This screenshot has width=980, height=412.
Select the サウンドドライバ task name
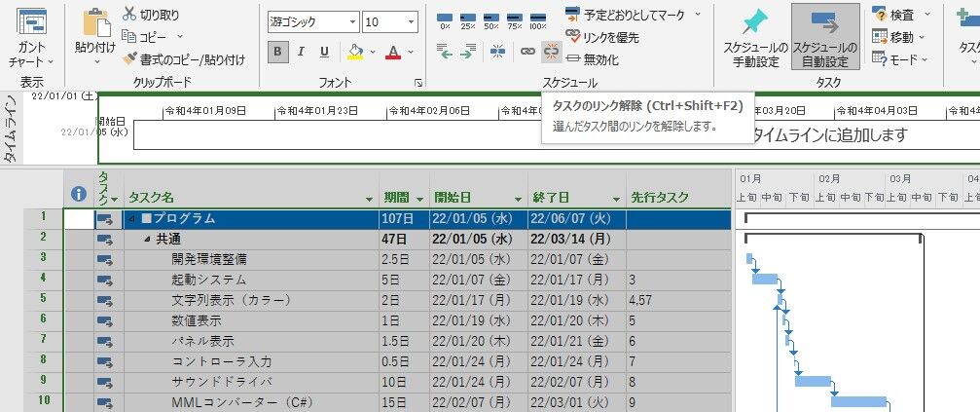coord(221,382)
